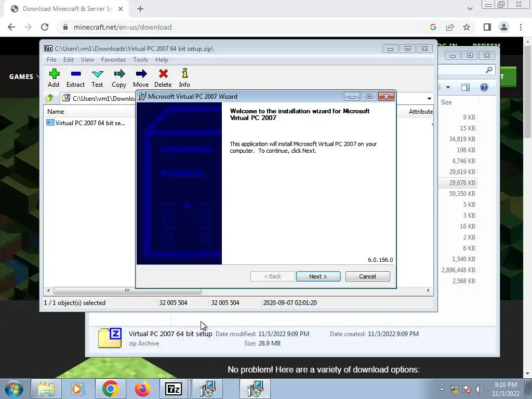Click the taskbar clock showing 9:10 PM

pyautogui.click(x=506, y=389)
